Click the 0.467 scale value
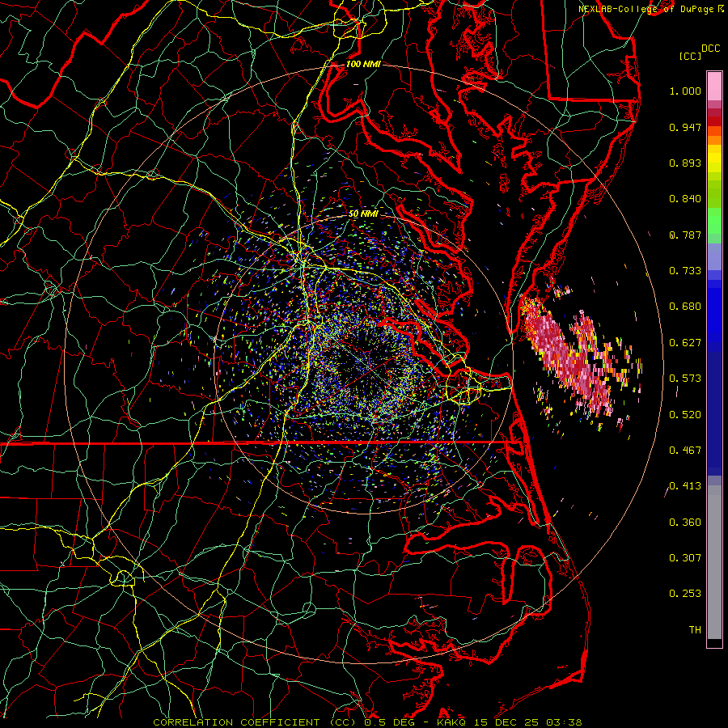 tap(685, 451)
